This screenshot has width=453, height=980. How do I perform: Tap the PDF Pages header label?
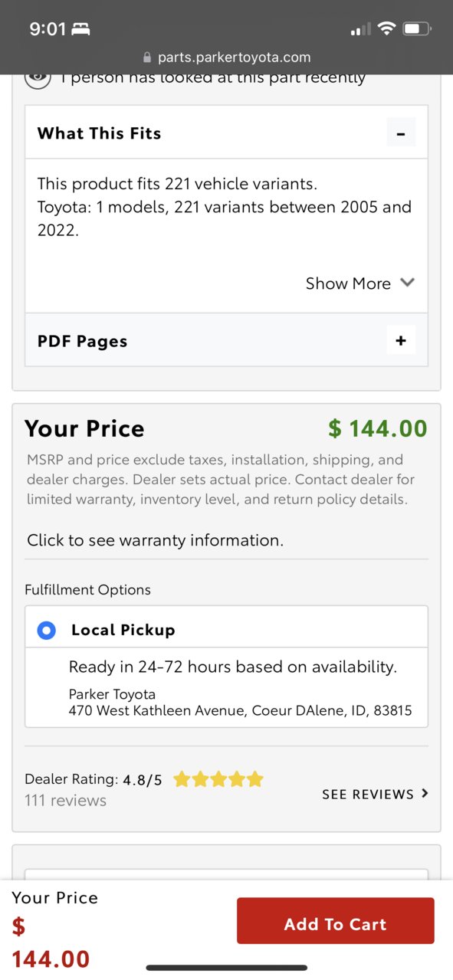(83, 341)
